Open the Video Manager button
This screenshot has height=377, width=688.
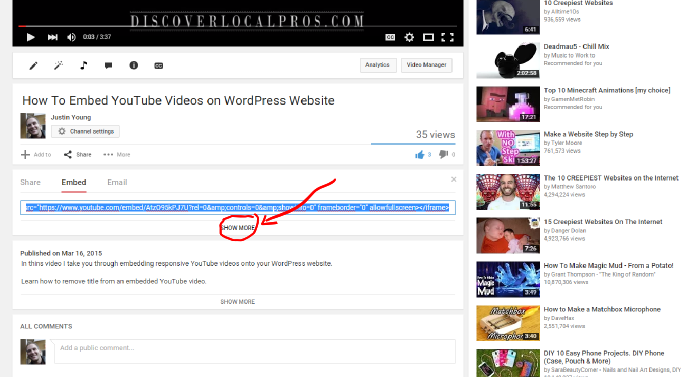[426, 65]
